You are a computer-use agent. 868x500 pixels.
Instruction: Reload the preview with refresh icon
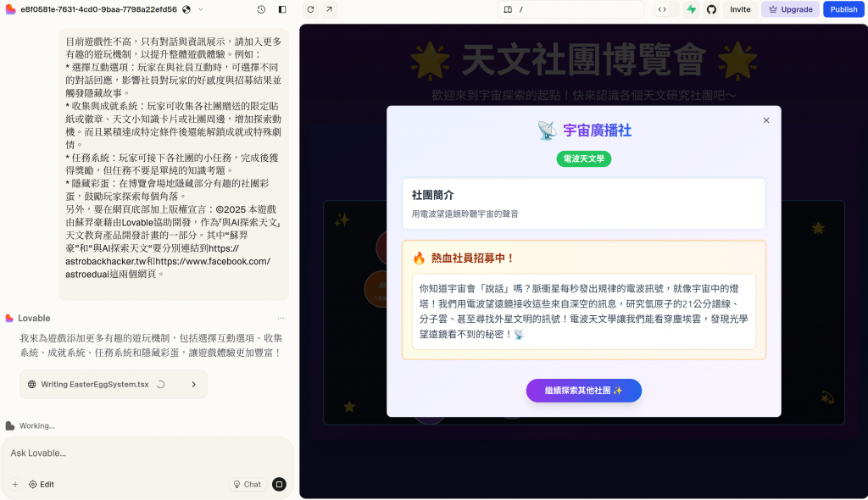point(310,9)
